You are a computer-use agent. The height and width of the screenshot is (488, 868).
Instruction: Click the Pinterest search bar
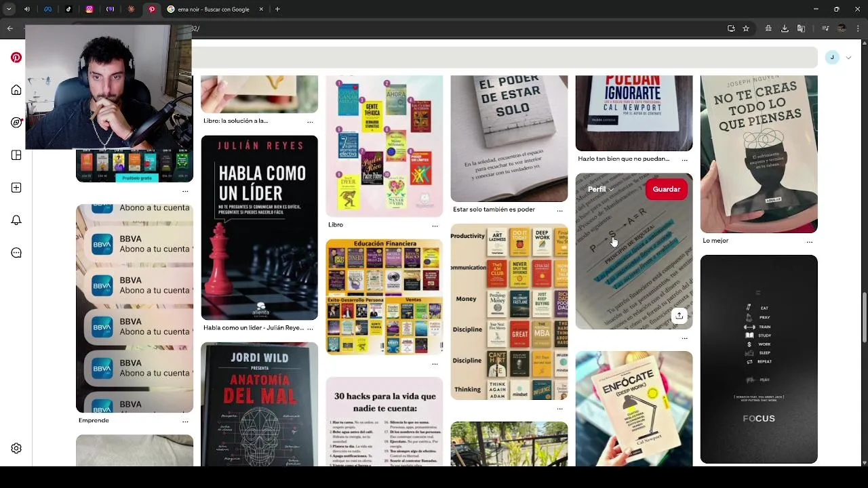coord(505,58)
